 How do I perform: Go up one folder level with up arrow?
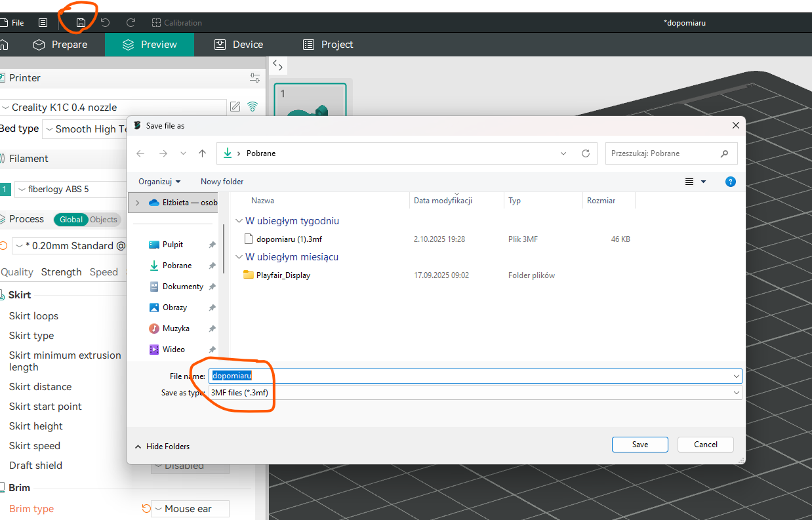pos(202,153)
